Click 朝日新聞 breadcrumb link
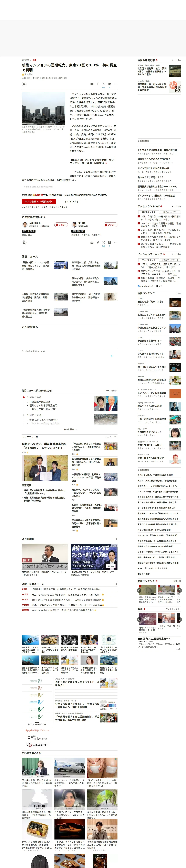This screenshot has height=868, width=186. (25, 60)
